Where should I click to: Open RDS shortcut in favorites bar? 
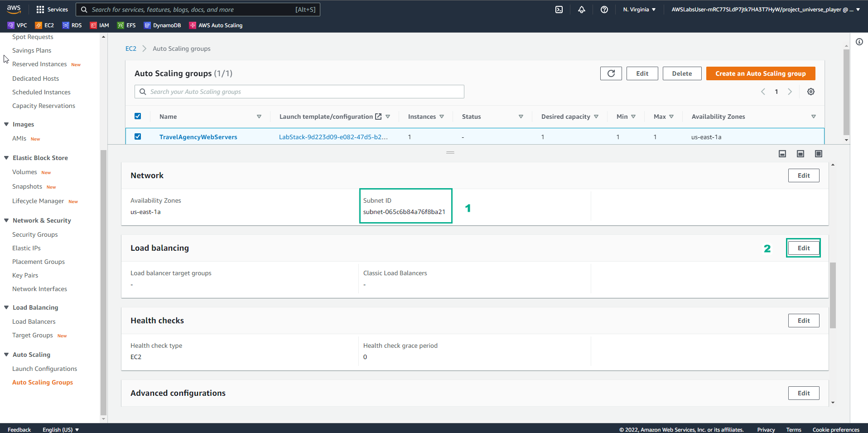[72, 25]
